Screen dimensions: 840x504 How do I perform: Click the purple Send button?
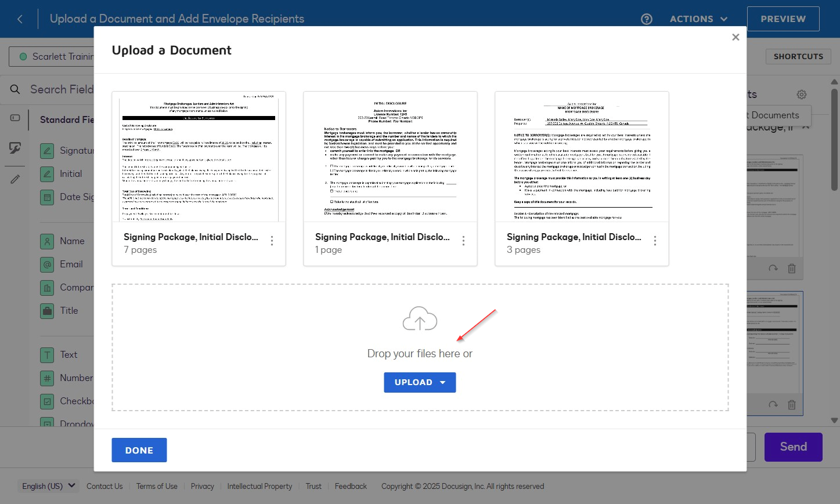point(793,447)
